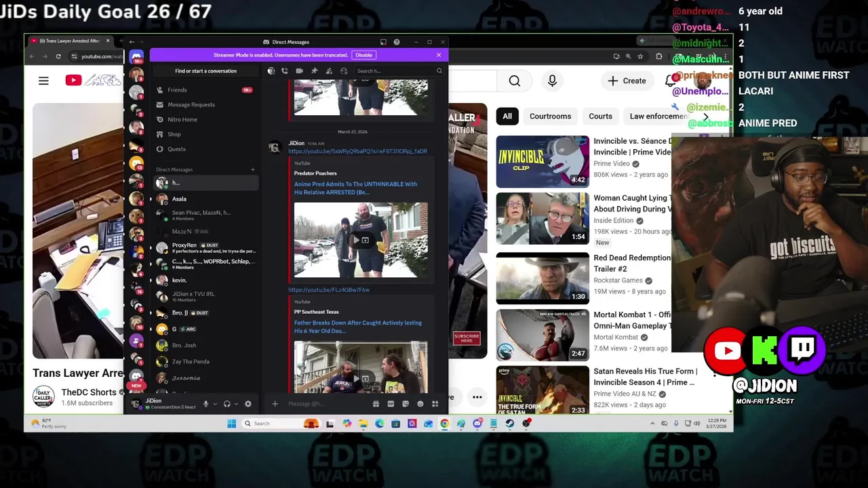Dismiss the Streamer Mode banner
This screenshot has width=868, height=488.
[x=439, y=55]
